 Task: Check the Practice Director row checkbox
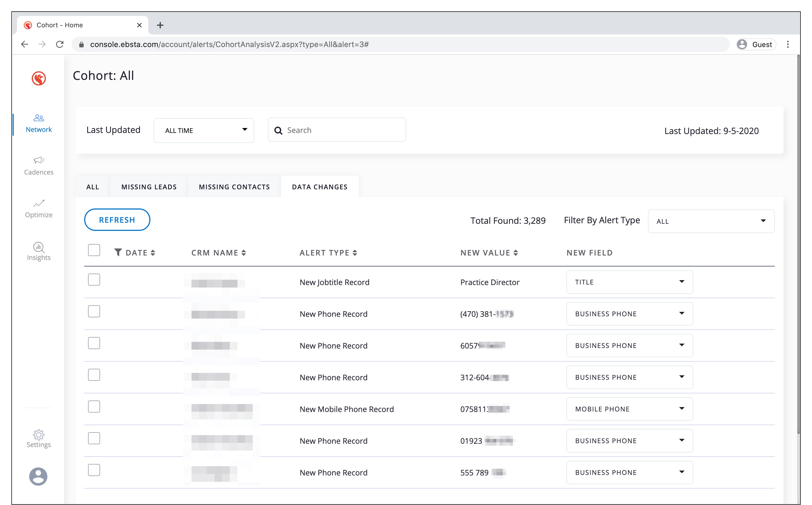94,280
